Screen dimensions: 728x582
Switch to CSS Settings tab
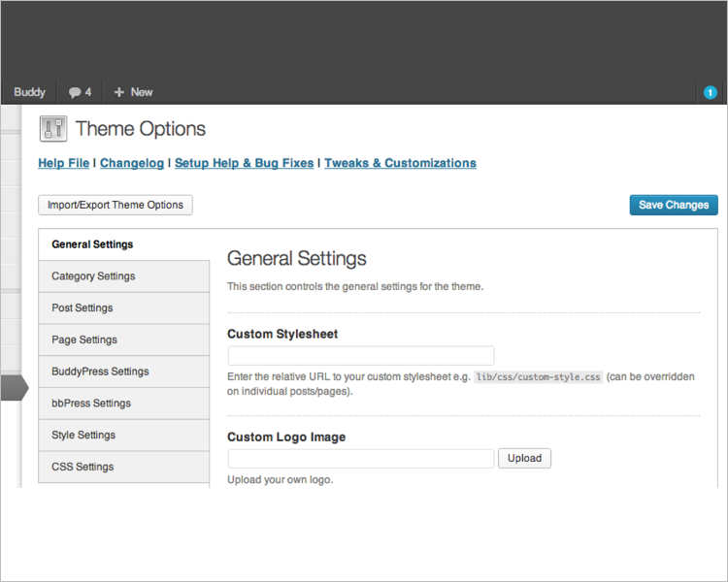(124, 467)
